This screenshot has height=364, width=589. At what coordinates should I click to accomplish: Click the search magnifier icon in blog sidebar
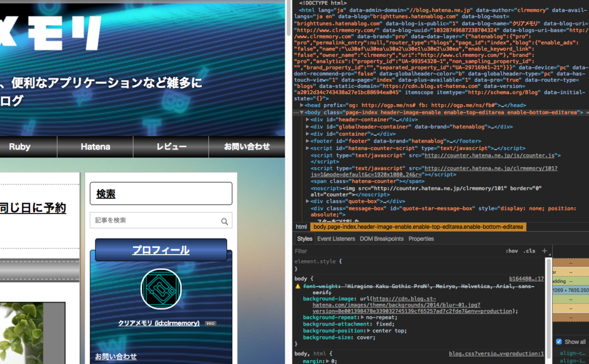[x=225, y=221]
